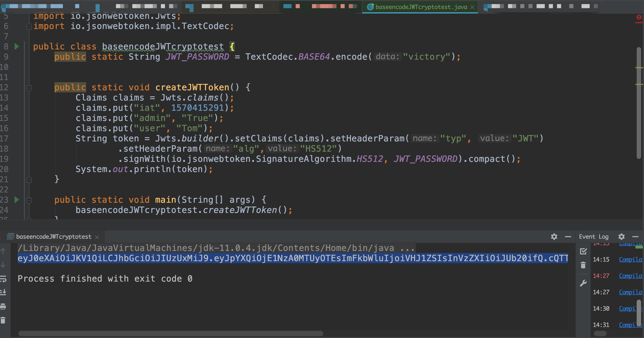The height and width of the screenshot is (338, 644).
Task: Select the baseencodeJWTcryptotest Run tab
Action: [53, 237]
